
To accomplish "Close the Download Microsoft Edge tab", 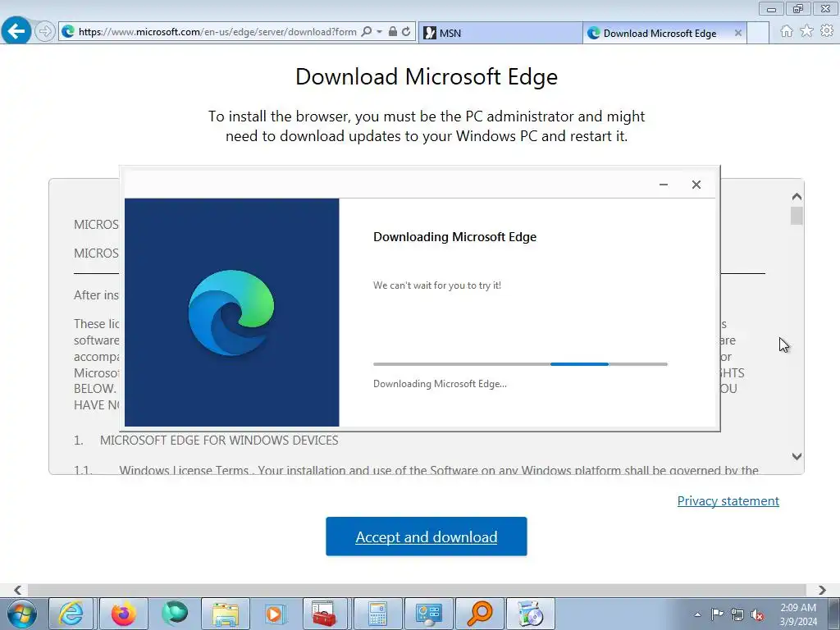I will (x=737, y=33).
